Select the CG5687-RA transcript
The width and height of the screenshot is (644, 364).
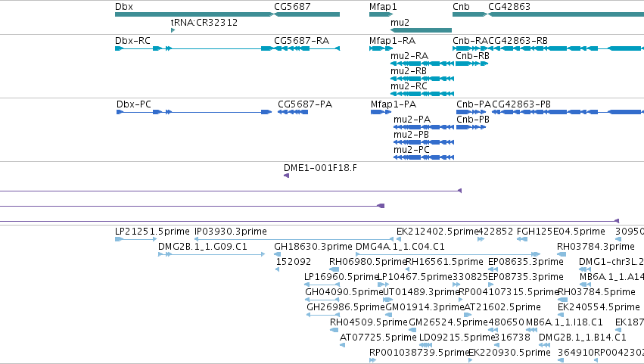[x=306, y=48]
